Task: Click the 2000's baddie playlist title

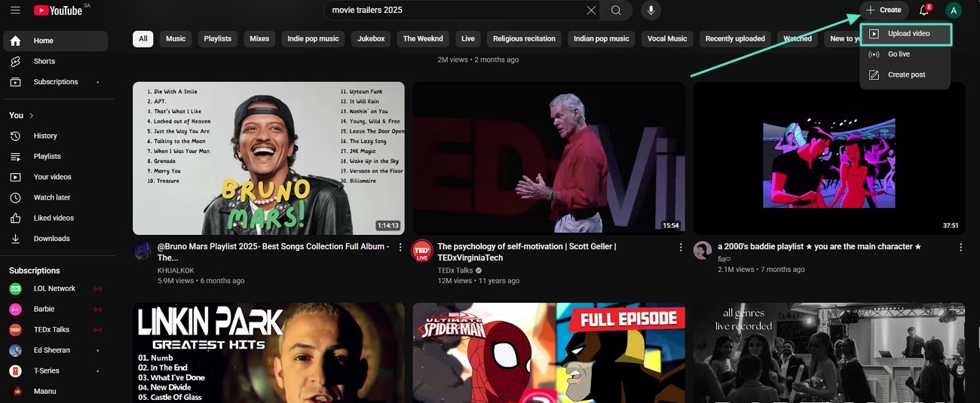Action: pyautogui.click(x=819, y=246)
